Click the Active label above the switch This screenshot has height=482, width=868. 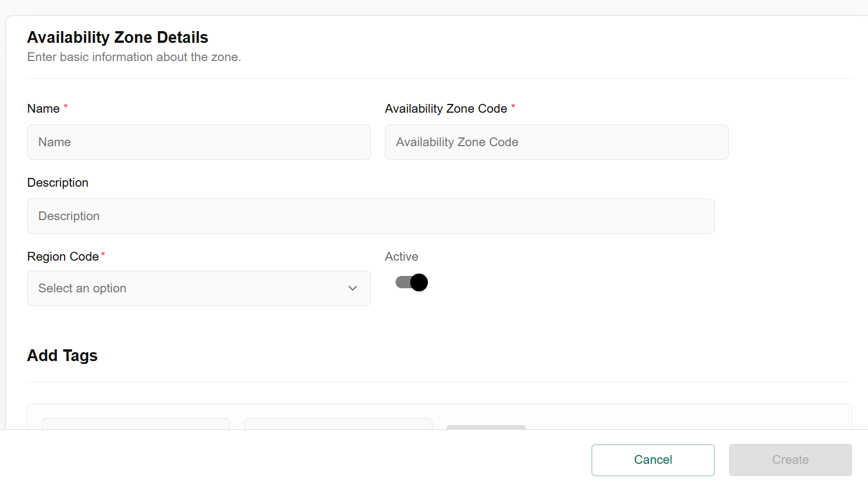tap(401, 257)
